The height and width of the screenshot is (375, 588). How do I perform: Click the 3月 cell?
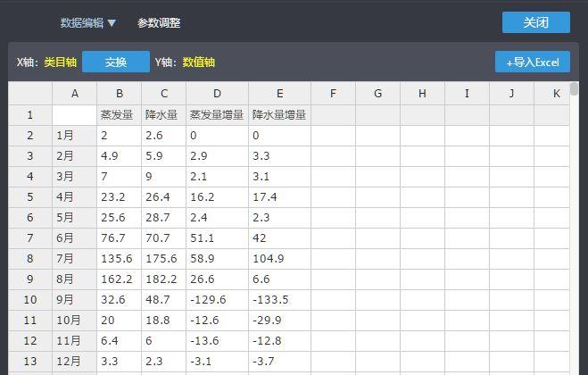[75, 177]
